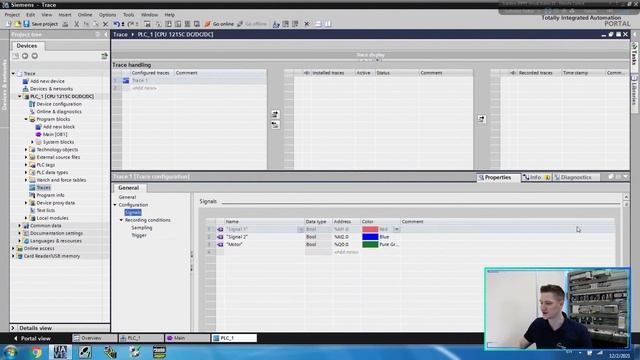The width and height of the screenshot is (640, 360).
Task: Click the Signals pane vertical scrollbar up arrow
Action: tap(626, 197)
